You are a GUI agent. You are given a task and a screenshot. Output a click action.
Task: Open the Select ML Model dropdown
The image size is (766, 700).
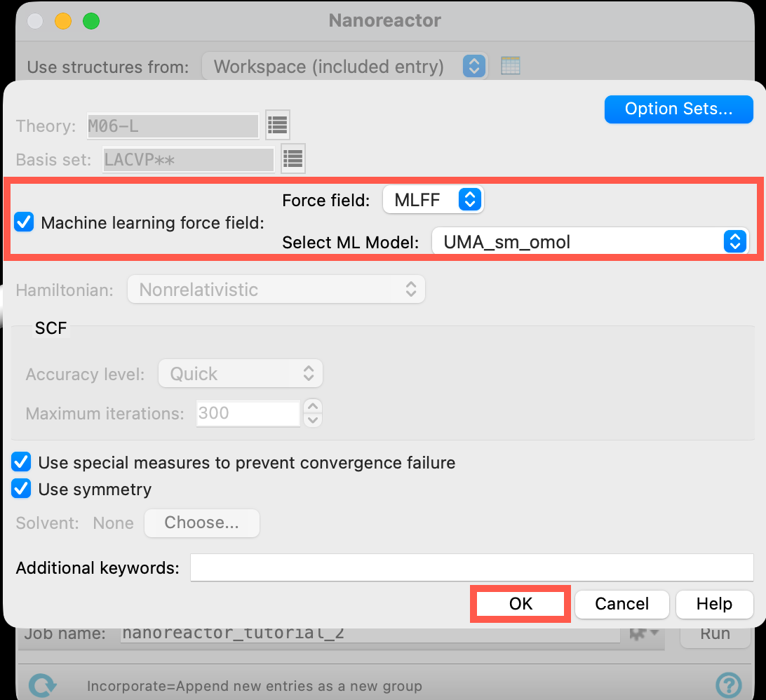click(x=591, y=242)
